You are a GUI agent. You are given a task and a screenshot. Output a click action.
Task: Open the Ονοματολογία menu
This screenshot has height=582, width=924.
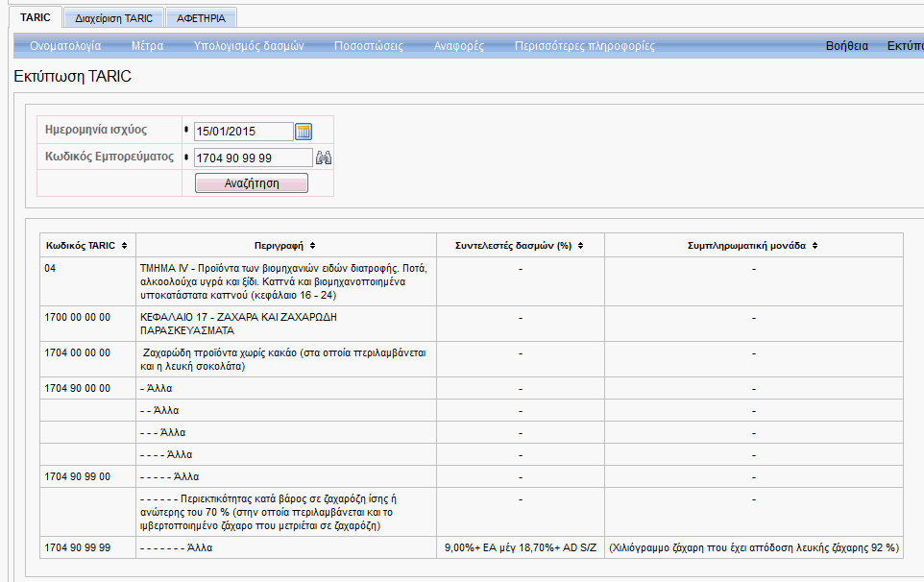[x=65, y=46]
